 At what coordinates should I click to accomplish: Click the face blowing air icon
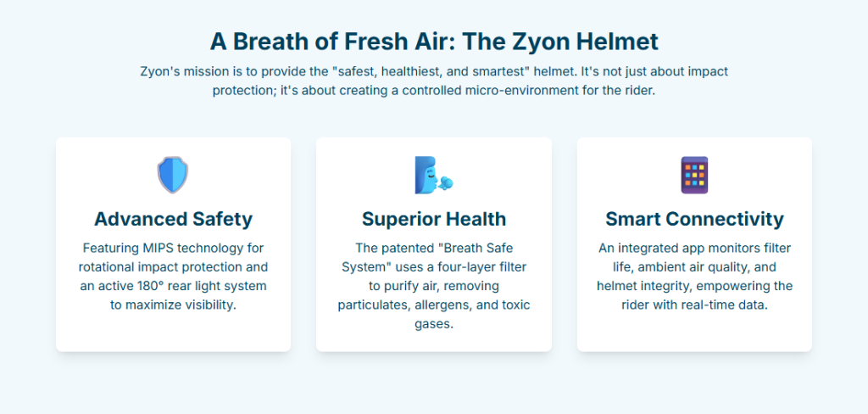pyautogui.click(x=433, y=175)
